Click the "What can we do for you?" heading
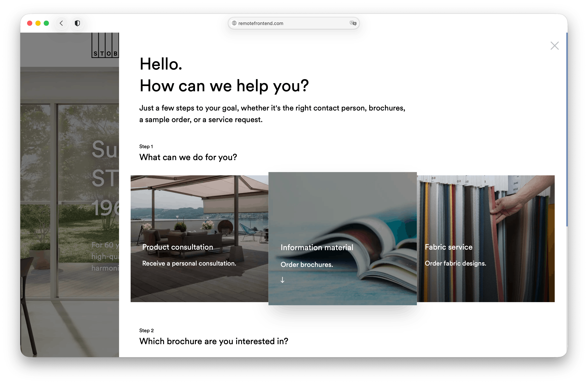 tap(188, 157)
